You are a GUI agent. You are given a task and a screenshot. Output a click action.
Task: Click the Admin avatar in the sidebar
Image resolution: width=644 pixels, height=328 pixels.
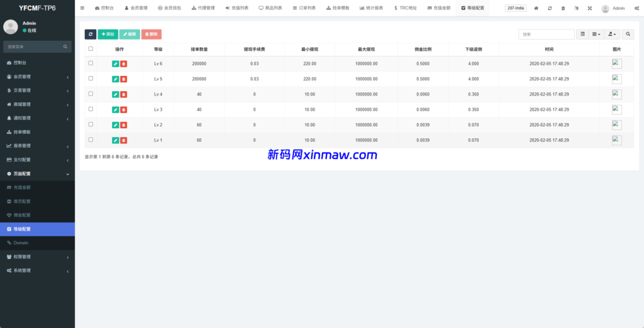[x=10, y=26]
